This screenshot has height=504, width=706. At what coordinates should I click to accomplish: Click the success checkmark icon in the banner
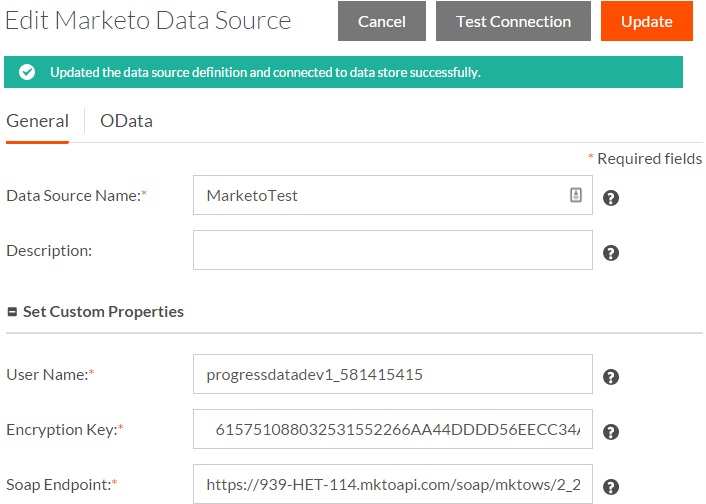[27, 72]
